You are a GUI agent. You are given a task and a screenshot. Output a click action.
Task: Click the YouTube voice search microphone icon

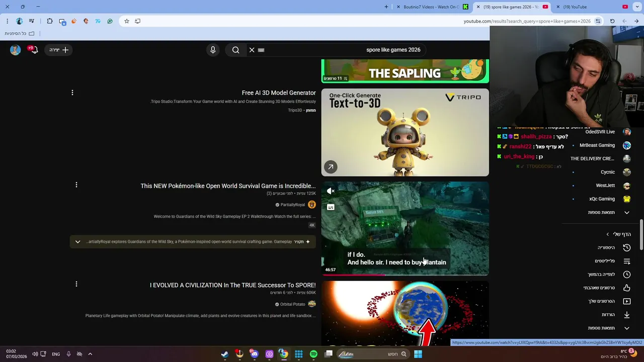point(213,50)
